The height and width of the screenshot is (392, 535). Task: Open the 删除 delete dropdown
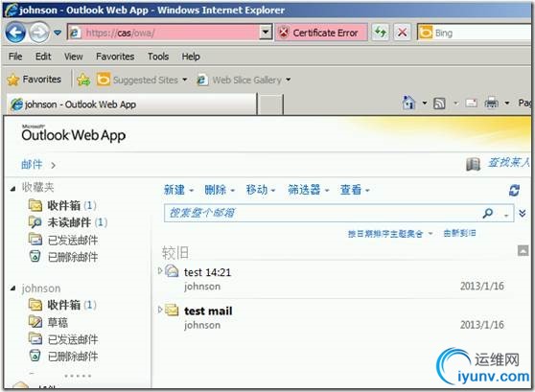click(x=220, y=190)
